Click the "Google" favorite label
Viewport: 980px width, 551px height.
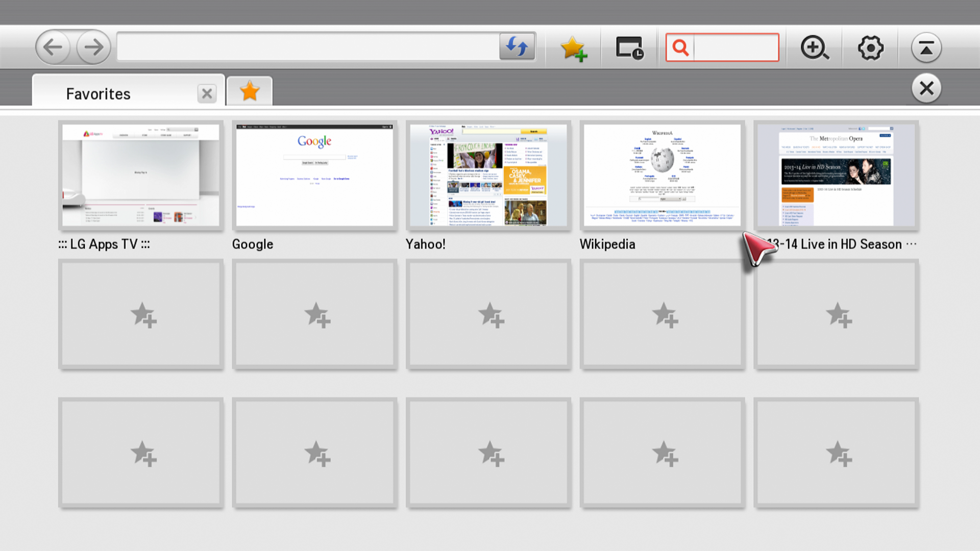253,244
